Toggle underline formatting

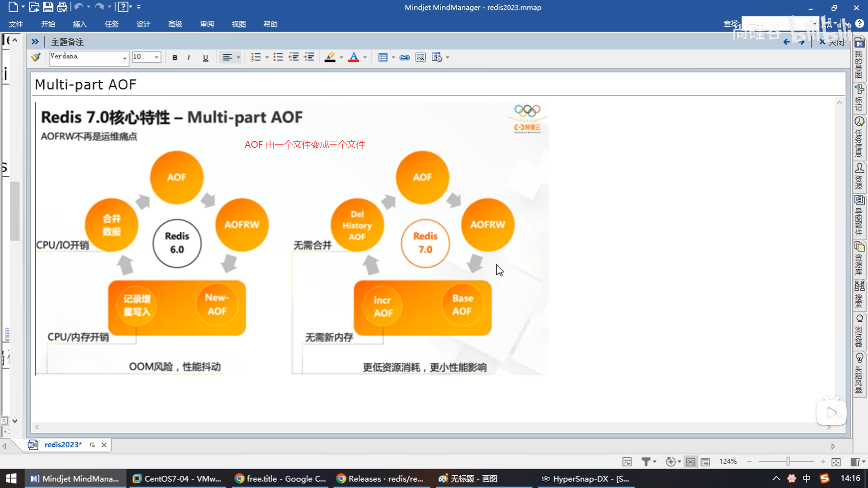pyautogui.click(x=206, y=57)
